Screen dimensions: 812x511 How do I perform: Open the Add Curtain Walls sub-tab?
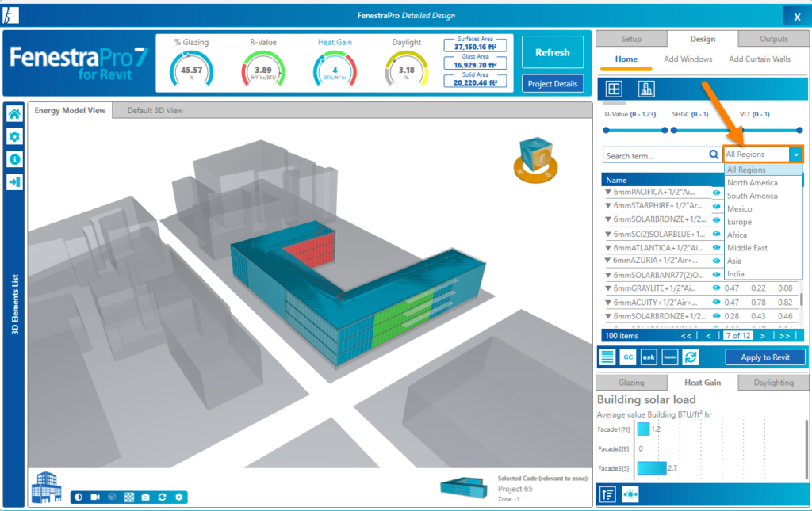[x=760, y=59]
